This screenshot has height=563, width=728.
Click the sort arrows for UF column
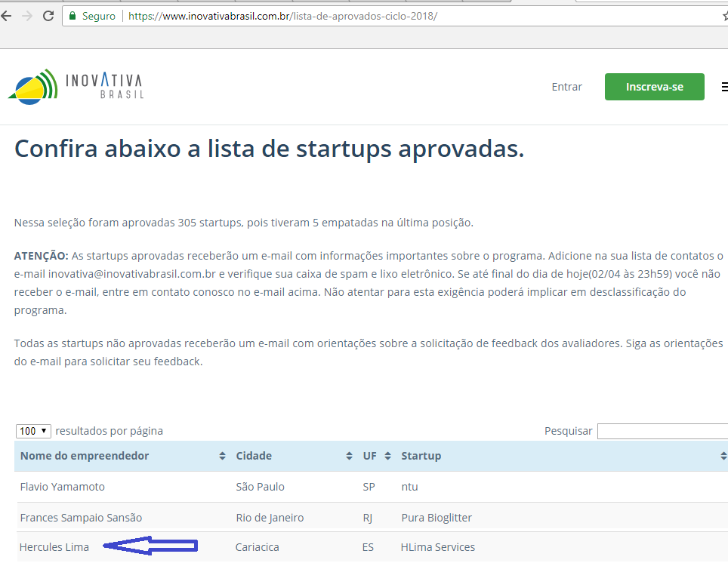[x=387, y=456]
